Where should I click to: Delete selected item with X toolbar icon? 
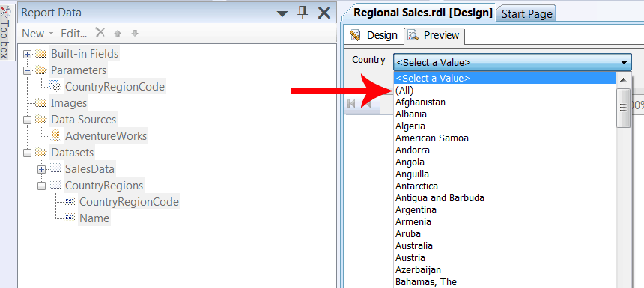click(100, 32)
